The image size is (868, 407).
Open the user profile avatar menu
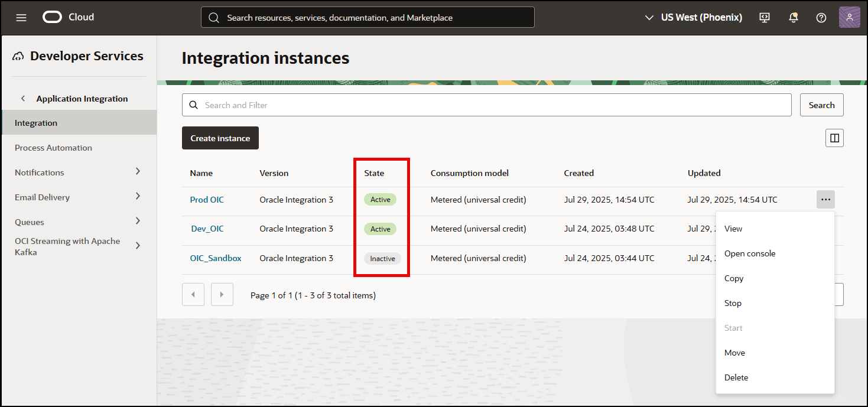[849, 17]
